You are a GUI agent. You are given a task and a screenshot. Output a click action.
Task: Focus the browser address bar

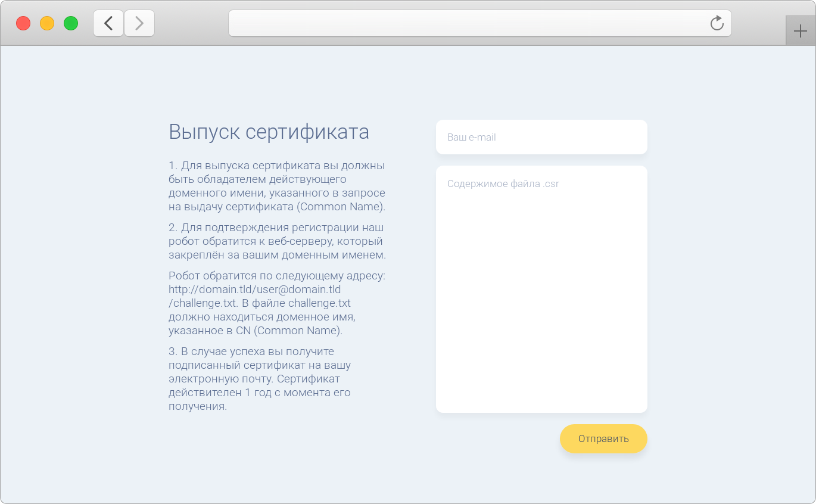pyautogui.click(x=479, y=23)
